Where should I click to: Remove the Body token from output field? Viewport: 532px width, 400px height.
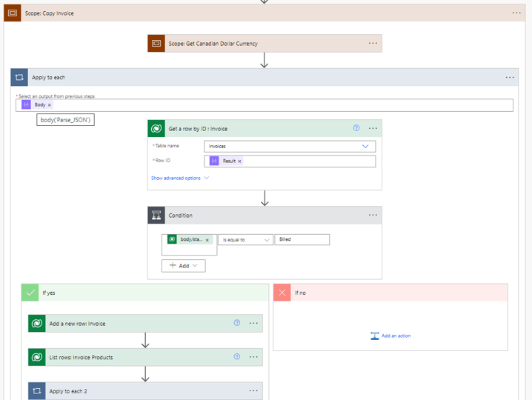pos(50,105)
